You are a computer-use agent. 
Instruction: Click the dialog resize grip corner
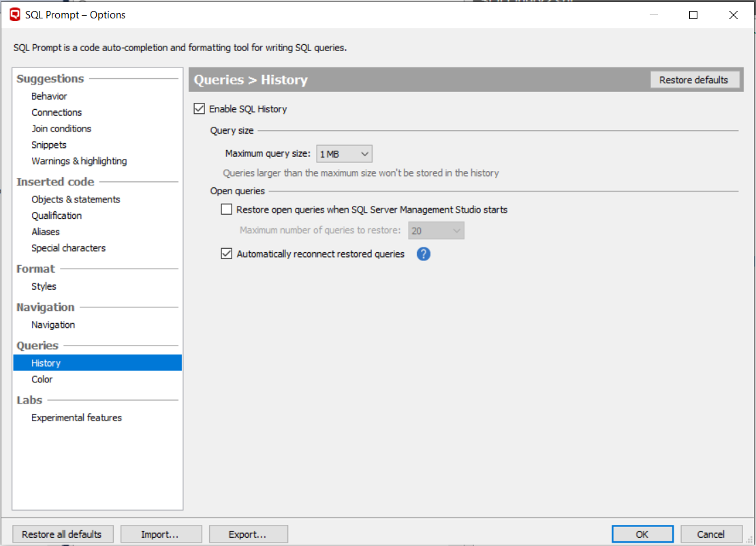[x=750, y=541]
